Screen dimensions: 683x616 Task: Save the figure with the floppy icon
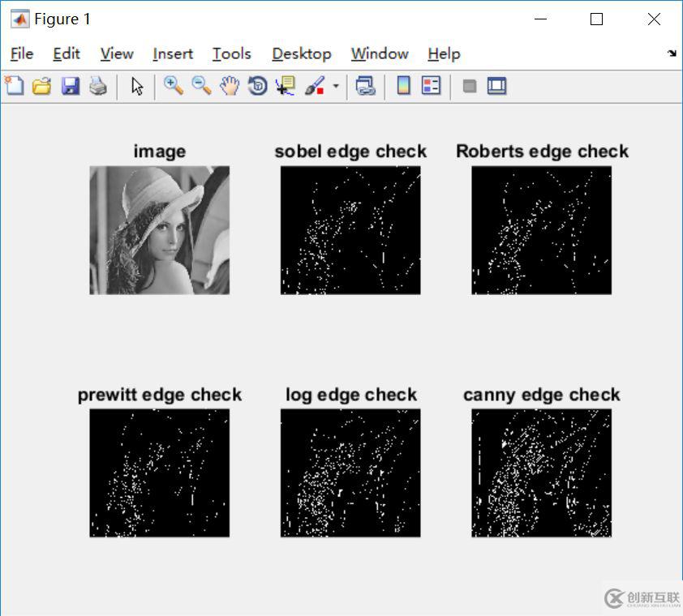(70, 86)
